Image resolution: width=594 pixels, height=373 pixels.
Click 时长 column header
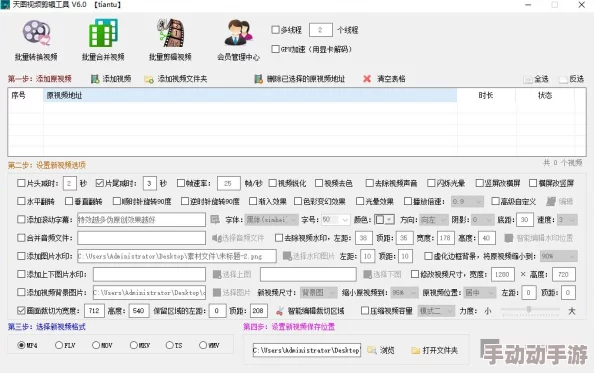486,95
